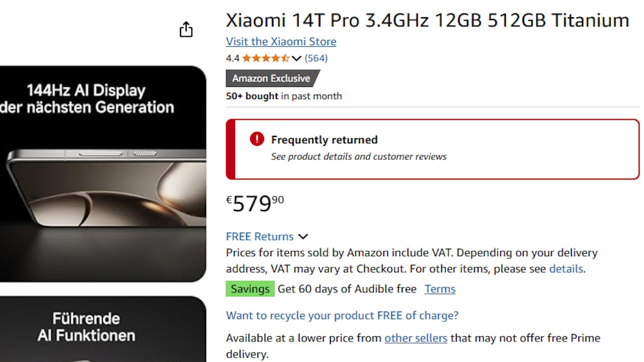The width and height of the screenshot is (644, 362).
Task: View offers from other sellers link
Action: (416, 338)
